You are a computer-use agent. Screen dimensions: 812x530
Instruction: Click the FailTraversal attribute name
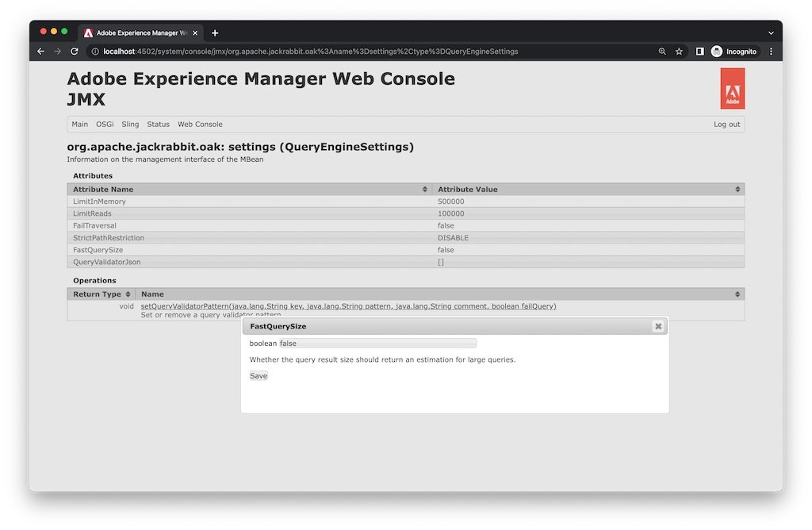click(94, 226)
